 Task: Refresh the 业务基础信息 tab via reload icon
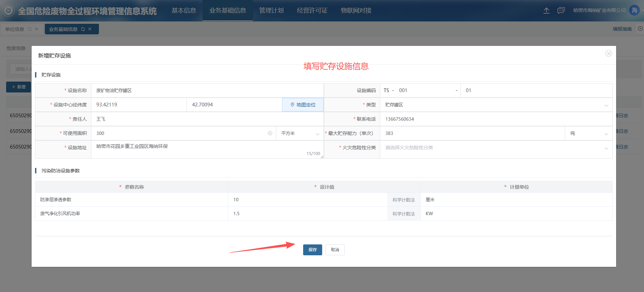click(x=83, y=29)
